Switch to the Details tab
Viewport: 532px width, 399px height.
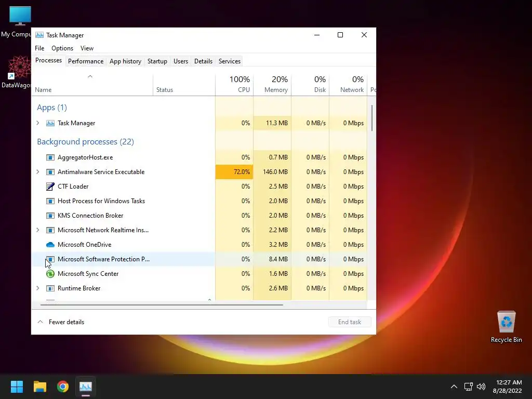(203, 61)
